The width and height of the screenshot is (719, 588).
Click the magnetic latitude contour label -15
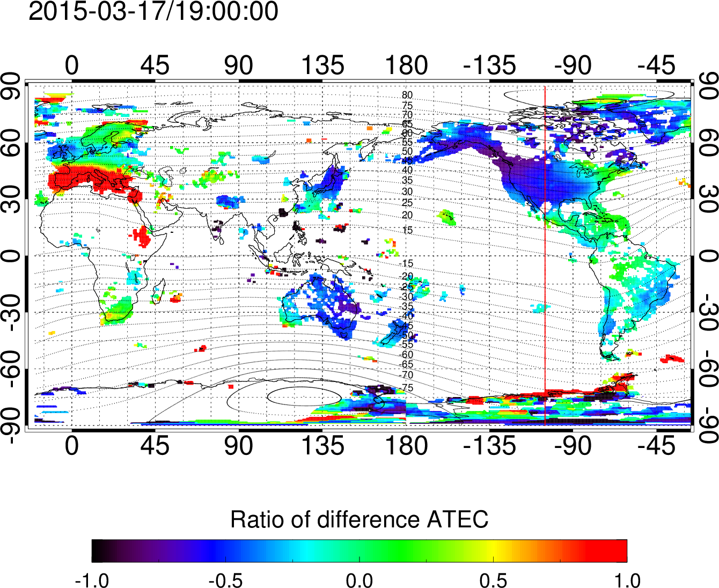coord(407,263)
